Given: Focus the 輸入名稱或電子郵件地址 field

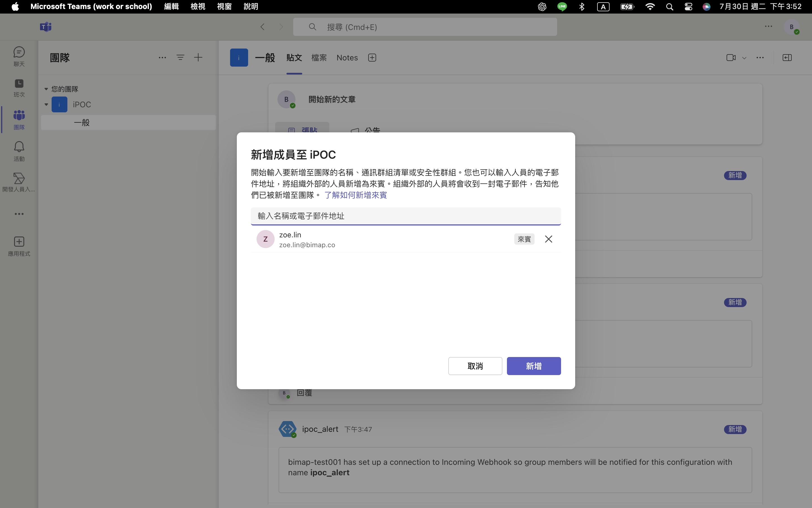Looking at the screenshot, I should point(406,216).
